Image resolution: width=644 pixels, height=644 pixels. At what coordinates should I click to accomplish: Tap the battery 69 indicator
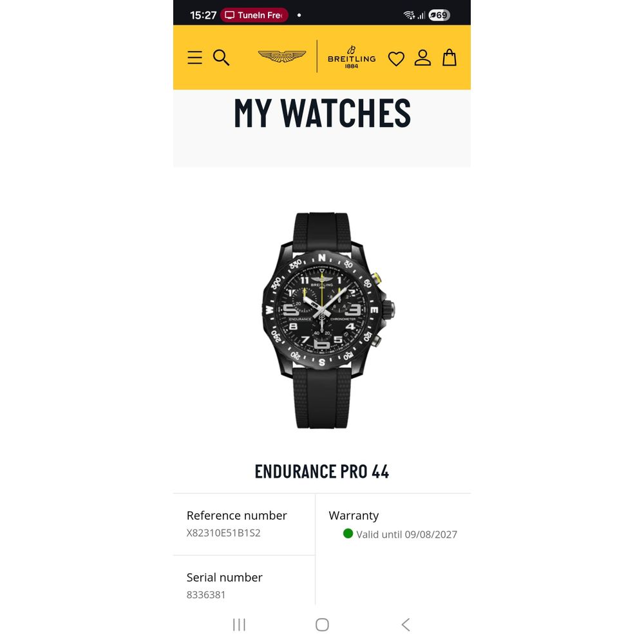coord(439,15)
